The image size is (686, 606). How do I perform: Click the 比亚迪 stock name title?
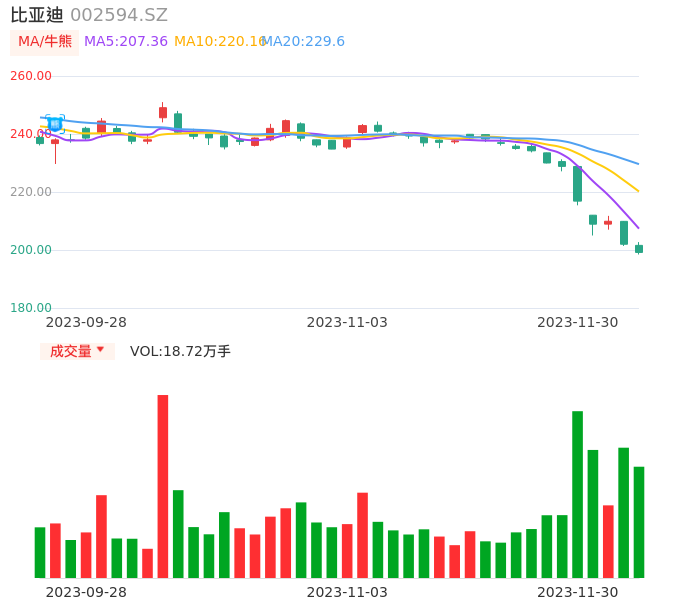point(37,15)
